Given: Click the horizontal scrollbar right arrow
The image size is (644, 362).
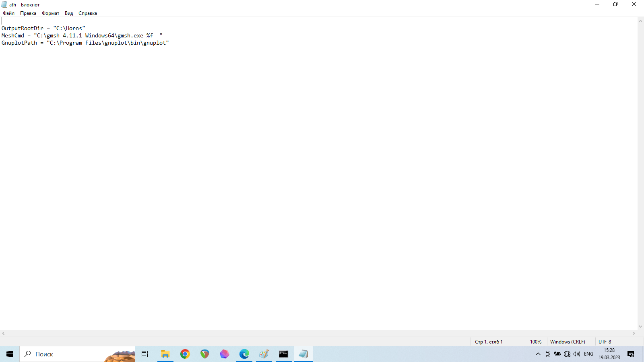Looking at the screenshot, I should tap(634, 333).
